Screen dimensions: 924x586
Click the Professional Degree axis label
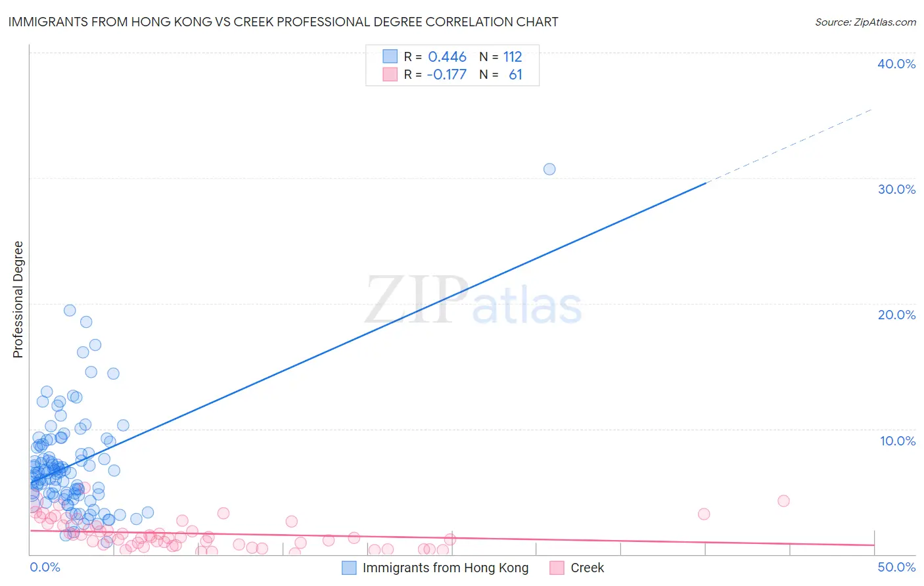18,300
